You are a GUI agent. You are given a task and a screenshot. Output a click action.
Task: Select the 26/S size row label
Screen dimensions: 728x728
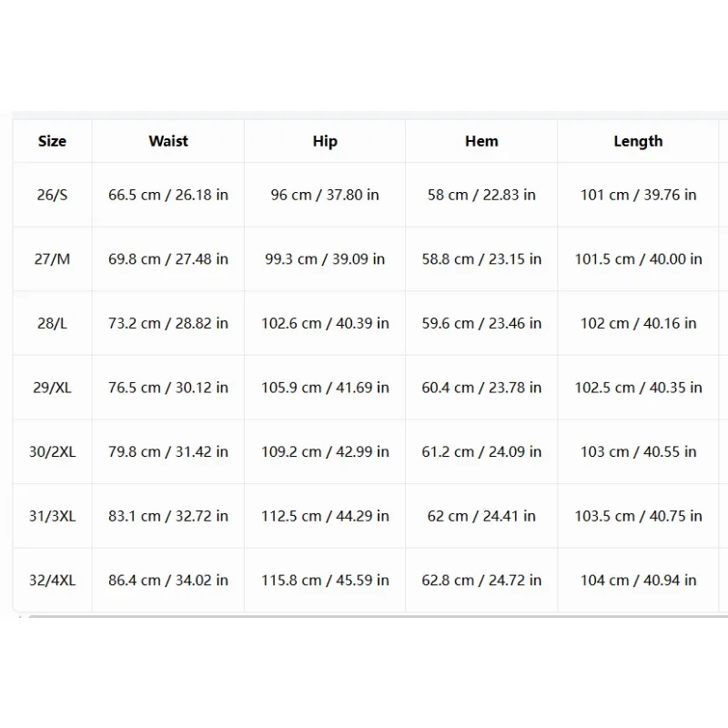[52, 195]
